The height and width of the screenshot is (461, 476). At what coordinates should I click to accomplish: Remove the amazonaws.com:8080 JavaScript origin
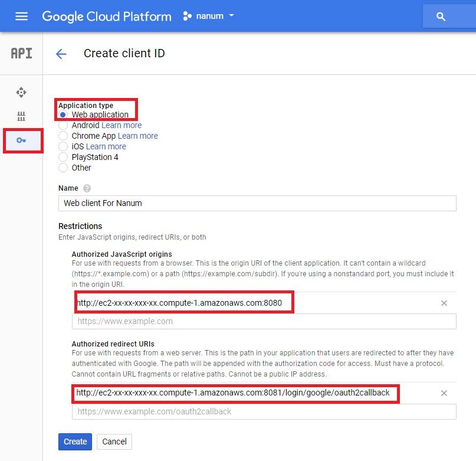444,303
